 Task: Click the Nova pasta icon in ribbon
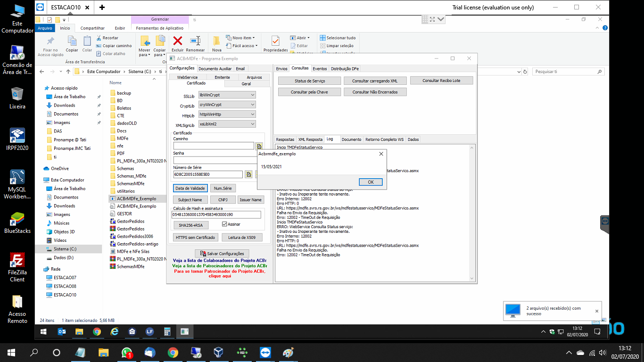[216, 41]
